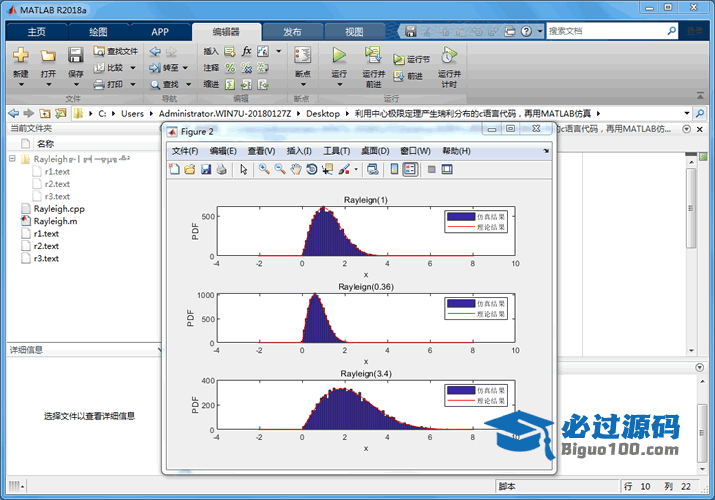Open the 窗口(W) menu in Figure 2

[415, 151]
